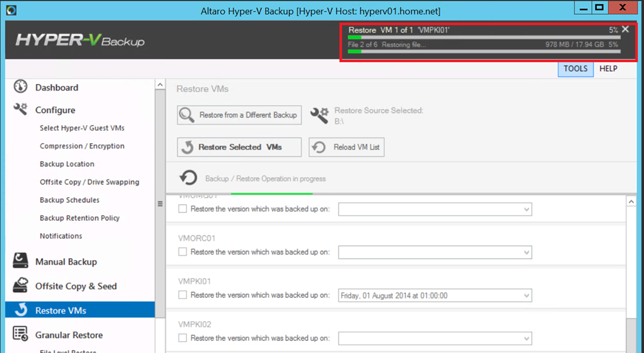Click the VMPKI01 VM name label
The width and height of the screenshot is (644, 353).
pyautogui.click(x=195, y=282)
